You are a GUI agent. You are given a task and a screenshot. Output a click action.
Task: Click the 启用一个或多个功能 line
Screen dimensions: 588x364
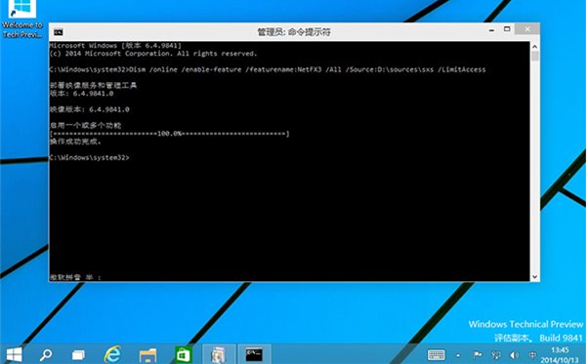pos(86,126)
